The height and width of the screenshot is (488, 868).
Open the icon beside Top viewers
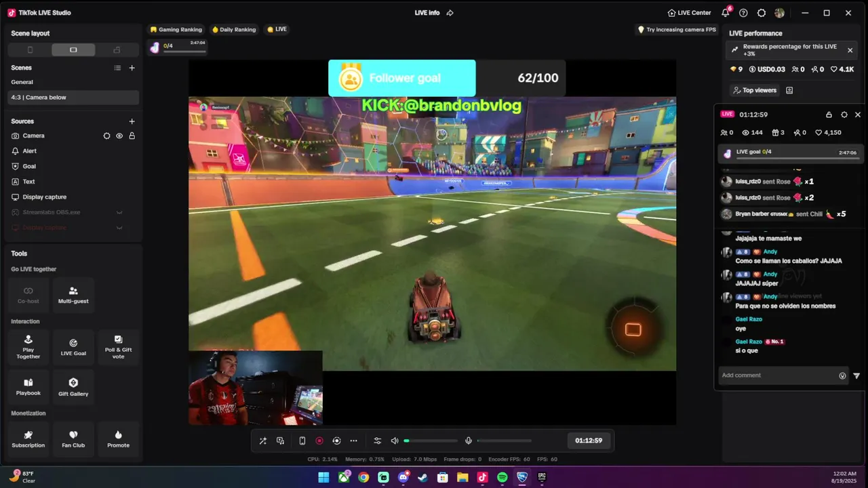[789, 90]
